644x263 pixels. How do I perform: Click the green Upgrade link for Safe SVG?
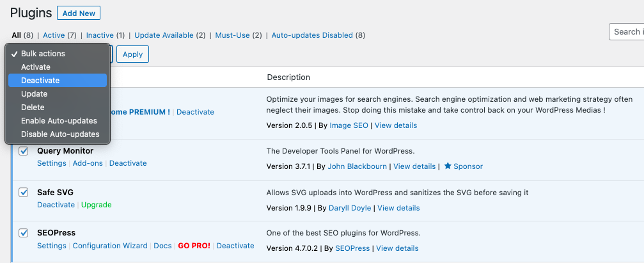96,205
